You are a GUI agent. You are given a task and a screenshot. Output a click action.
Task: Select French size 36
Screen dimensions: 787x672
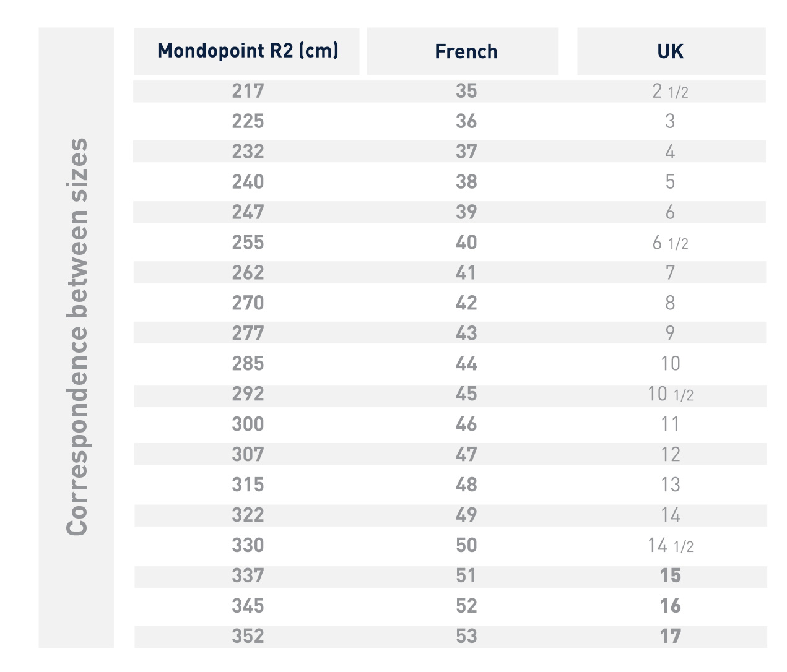coord(466,121)
